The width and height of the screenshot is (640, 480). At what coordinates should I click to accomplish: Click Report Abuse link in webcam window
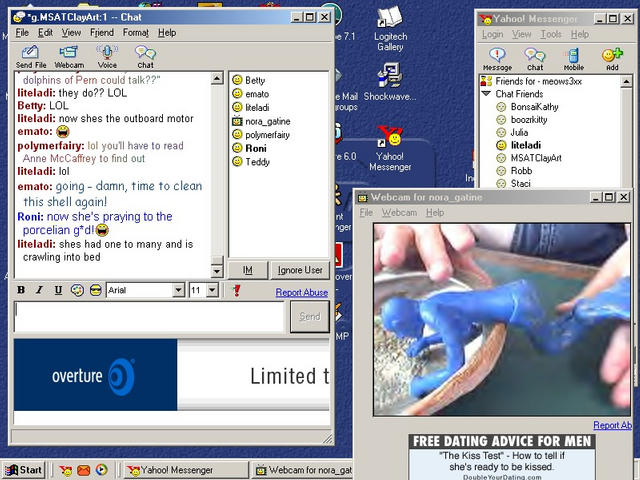(613, 425)
